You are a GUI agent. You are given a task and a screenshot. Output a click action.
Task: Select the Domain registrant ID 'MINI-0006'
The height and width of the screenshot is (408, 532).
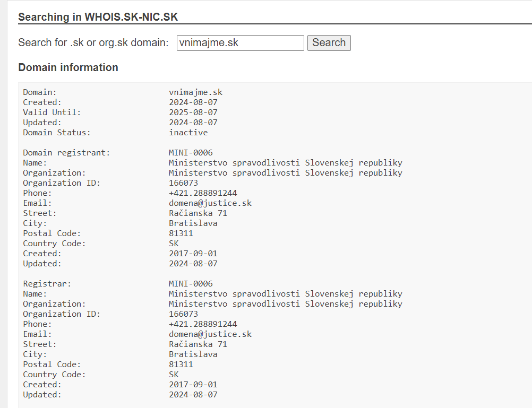tap(191, 153)
